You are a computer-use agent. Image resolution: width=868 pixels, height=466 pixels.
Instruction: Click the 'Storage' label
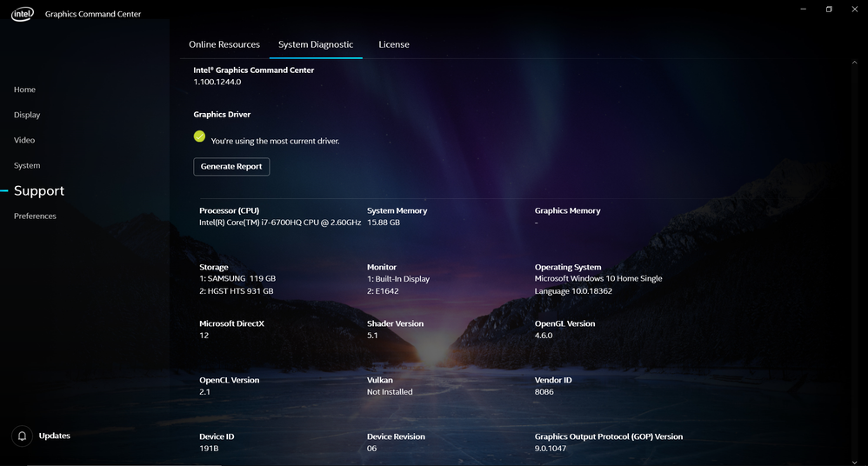tap(214, 267)
